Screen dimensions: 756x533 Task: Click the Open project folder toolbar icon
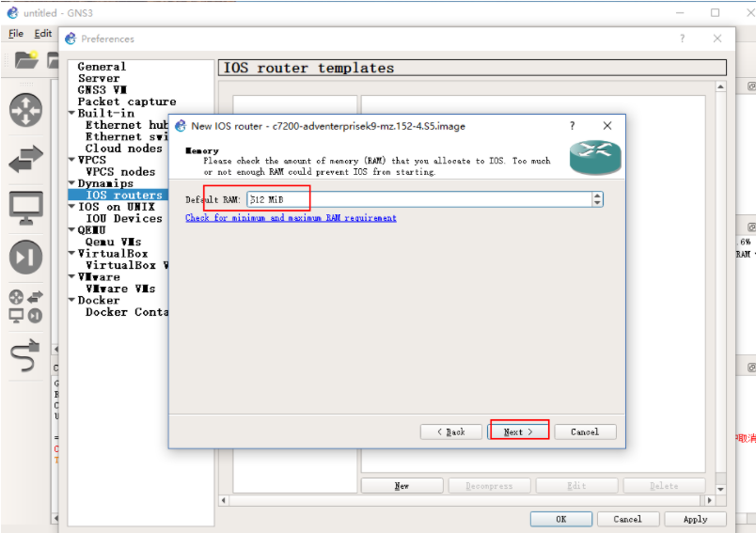point(26,60)
